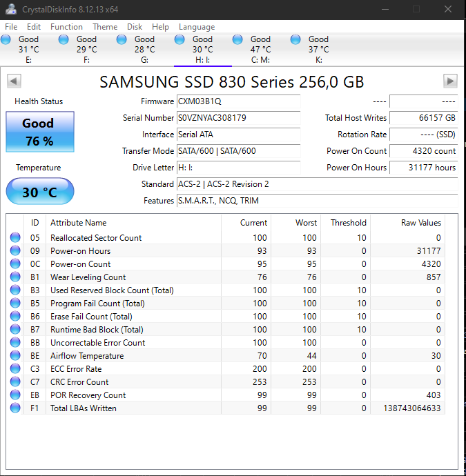Click the Worst column header

296,223
